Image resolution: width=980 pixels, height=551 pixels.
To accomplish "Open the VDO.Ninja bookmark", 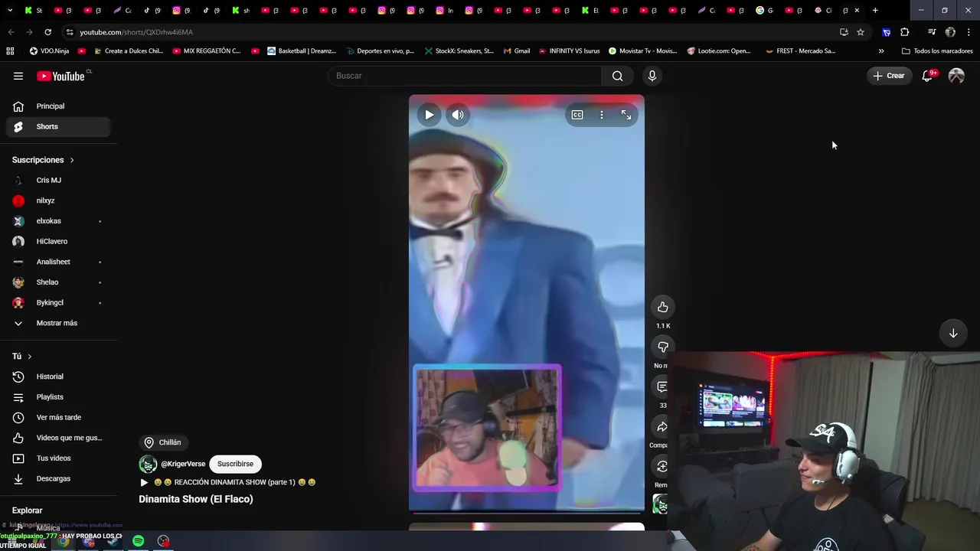I will (49, 51).
